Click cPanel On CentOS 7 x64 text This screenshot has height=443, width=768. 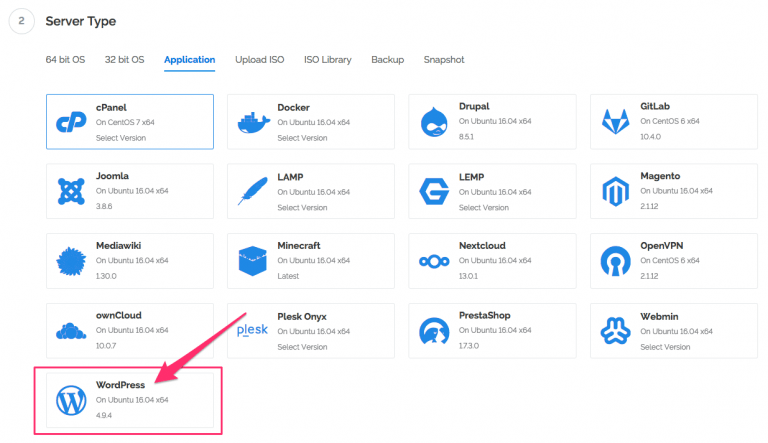click(x=125, y=122)
